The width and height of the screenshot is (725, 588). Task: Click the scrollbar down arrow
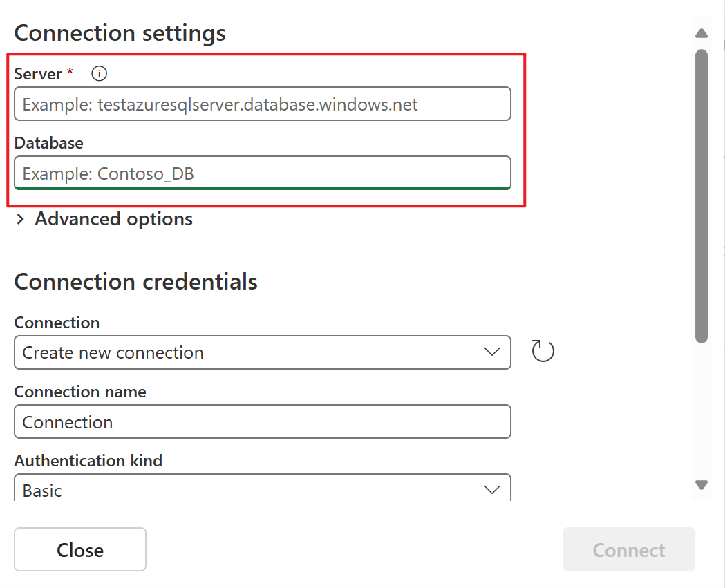(x=701, y=484)
